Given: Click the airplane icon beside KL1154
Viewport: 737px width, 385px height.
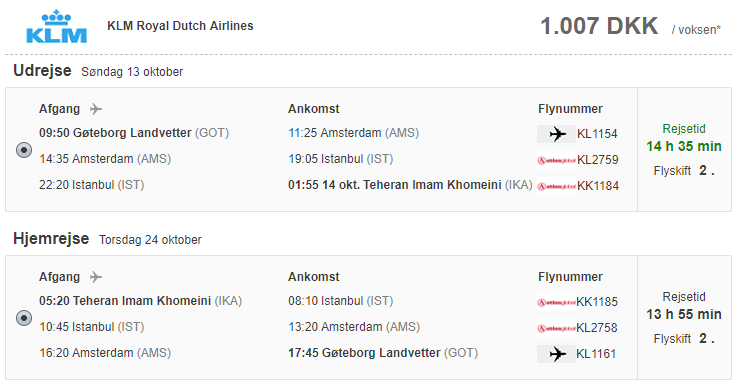Looking at the screenshot, I should (x=557, y=134).
